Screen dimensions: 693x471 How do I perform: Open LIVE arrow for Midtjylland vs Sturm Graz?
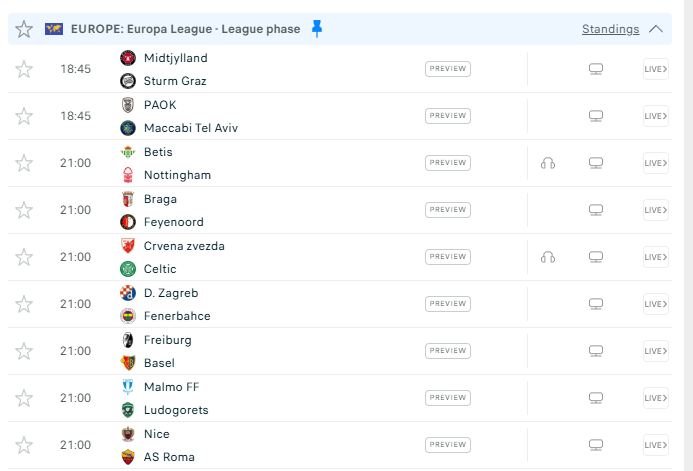655,69
